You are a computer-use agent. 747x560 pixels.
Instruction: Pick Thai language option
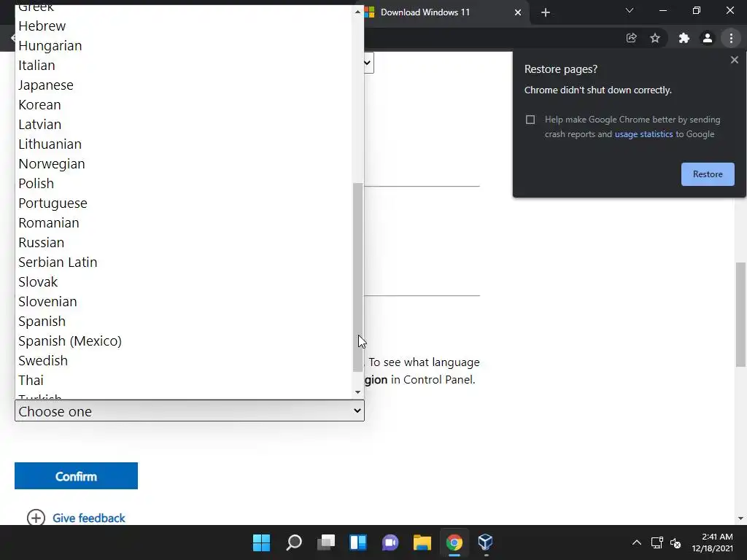(183, 381)
